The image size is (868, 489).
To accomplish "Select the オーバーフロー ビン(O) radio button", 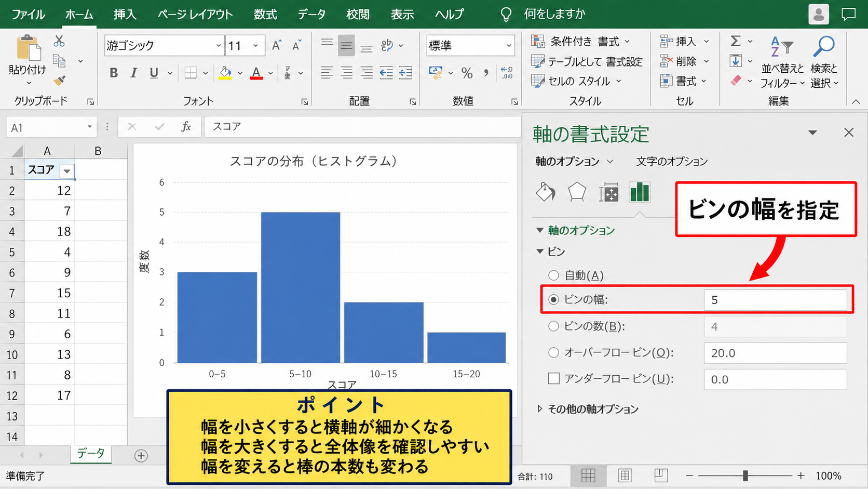I will tap(554, 352).
